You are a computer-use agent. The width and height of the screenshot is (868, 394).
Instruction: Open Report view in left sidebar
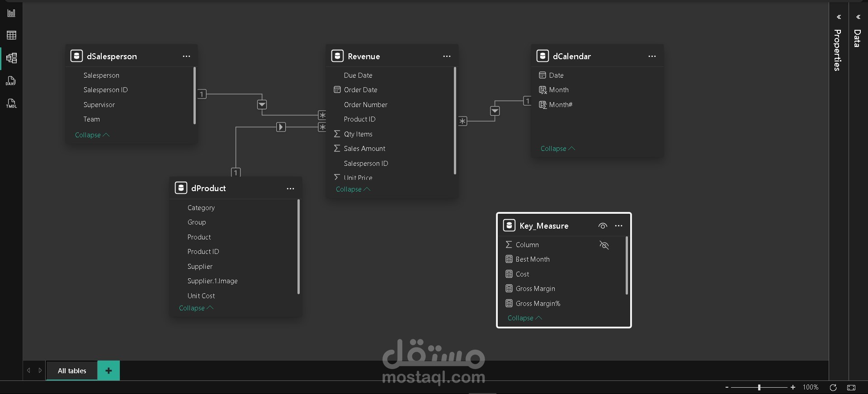11,13
